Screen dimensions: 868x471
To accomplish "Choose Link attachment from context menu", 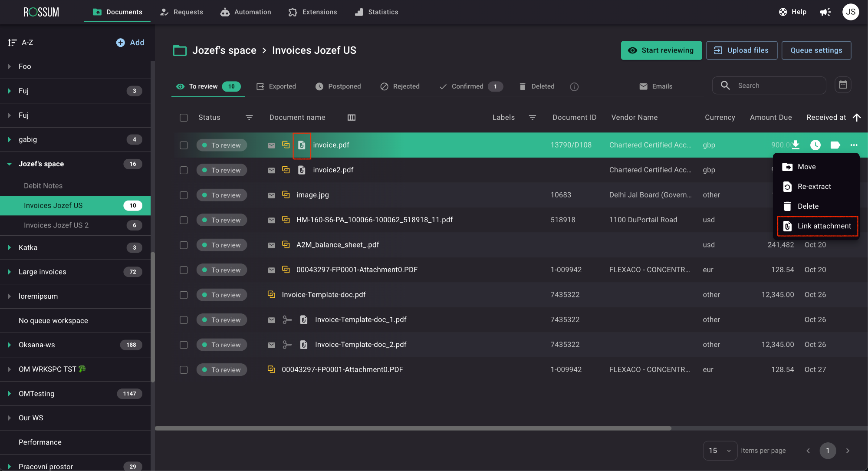I will (x=817, y=226).
